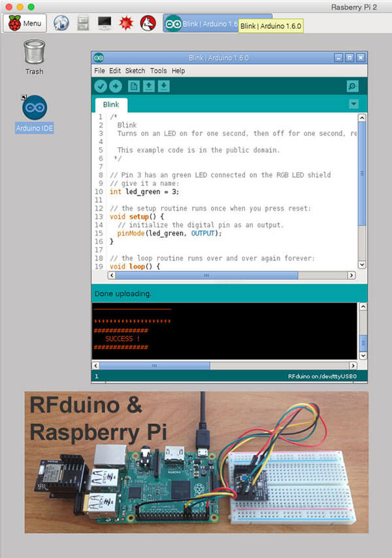392x558 pixels.
Task: Click 'Done uploading.' status message
Action: [x=123, y=294]
